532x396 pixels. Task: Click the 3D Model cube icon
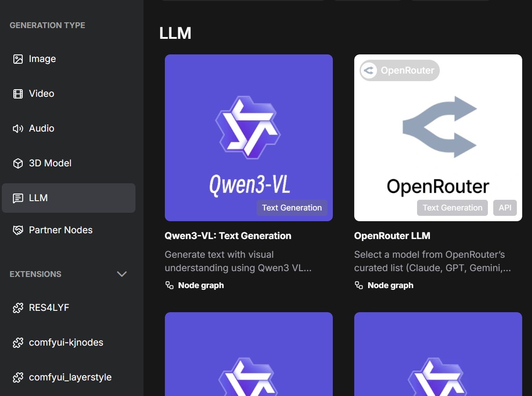coord(18,163)
